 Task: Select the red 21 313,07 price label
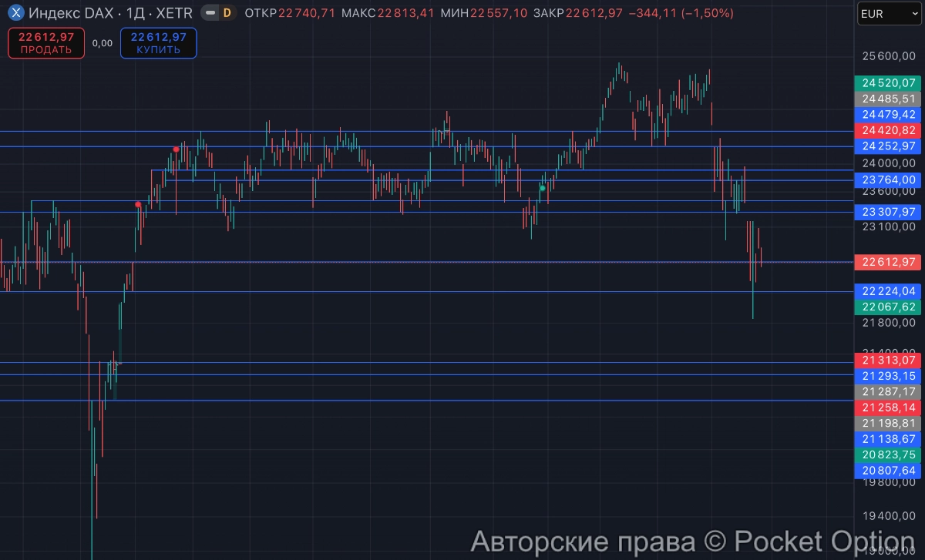coord(889,360)
